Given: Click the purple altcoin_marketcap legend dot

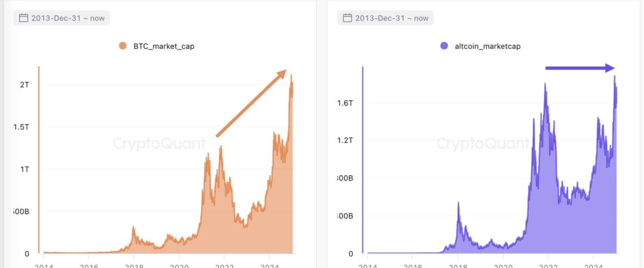Looking at the screenshot, I should click(x=444, y=46).
